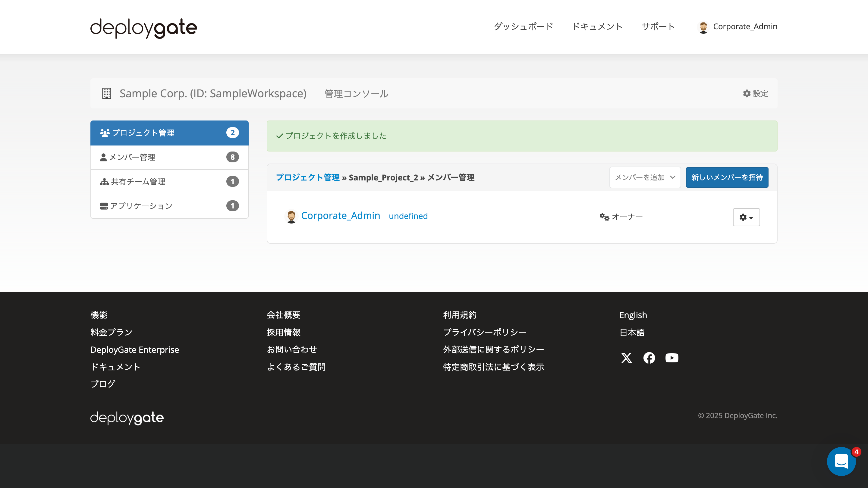
Task: Click Sample_Project_2 in breadcrumb
Action: click(383, 177)
